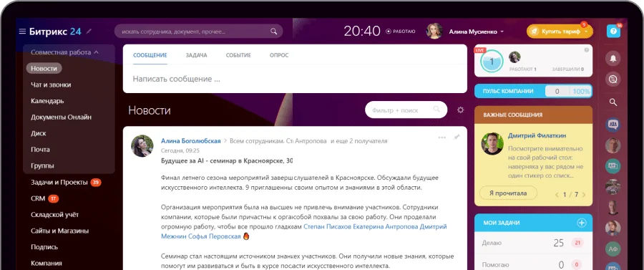Click the live working counter circle showing 1
The width and height of the screenshot is (644, 270).
[x=491, y=62]
